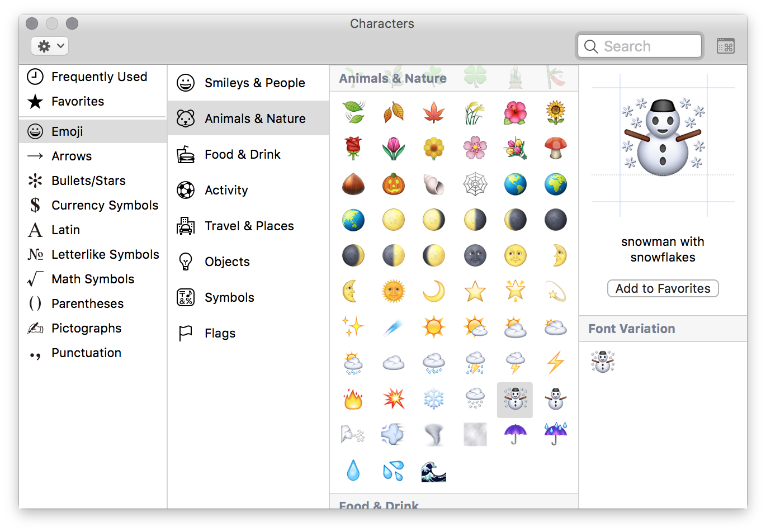
Task: Select Bullets/Stars category
Action: pos(93,180)
